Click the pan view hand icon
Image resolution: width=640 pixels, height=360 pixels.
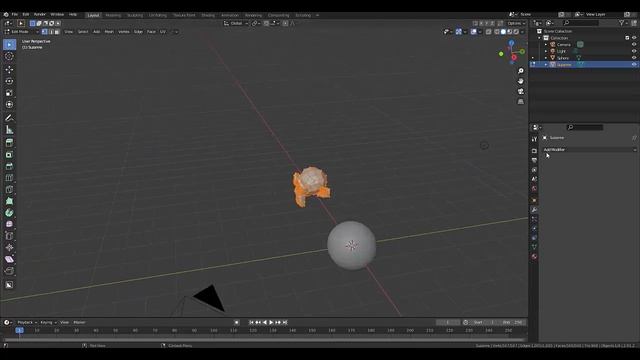pos(521,81)
